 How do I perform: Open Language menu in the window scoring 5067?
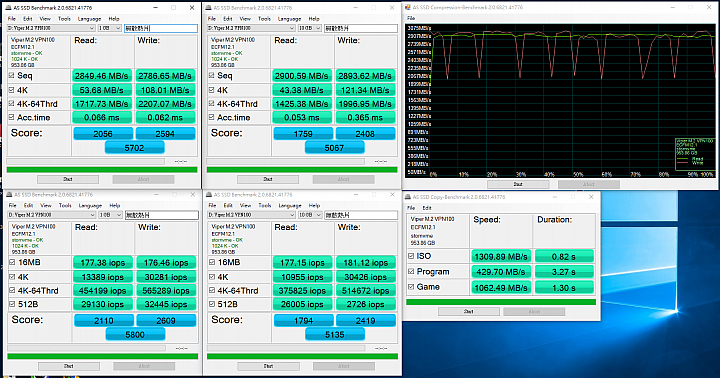[289, 19]
